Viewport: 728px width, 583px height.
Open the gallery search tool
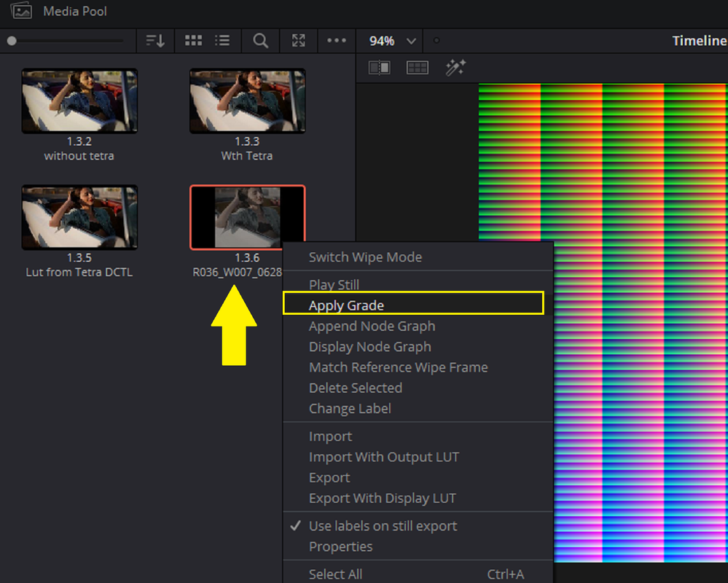point(260,41)
